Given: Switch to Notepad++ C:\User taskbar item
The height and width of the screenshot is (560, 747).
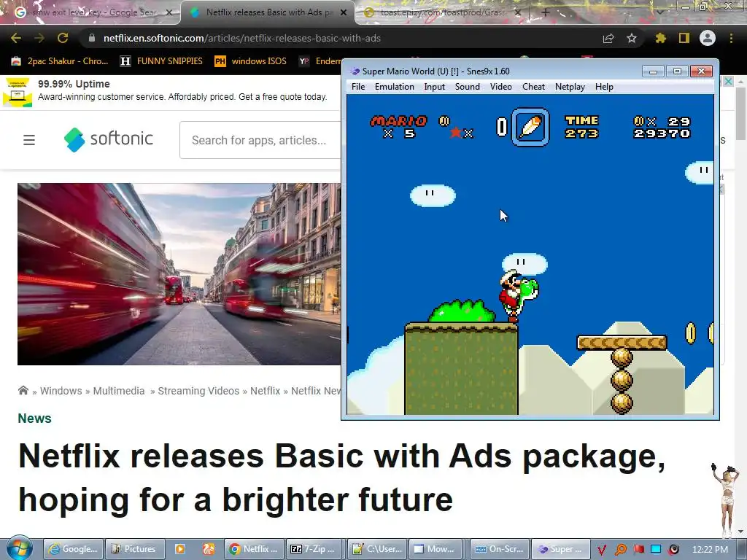Looking at the screenshot, I should point(377,549).
